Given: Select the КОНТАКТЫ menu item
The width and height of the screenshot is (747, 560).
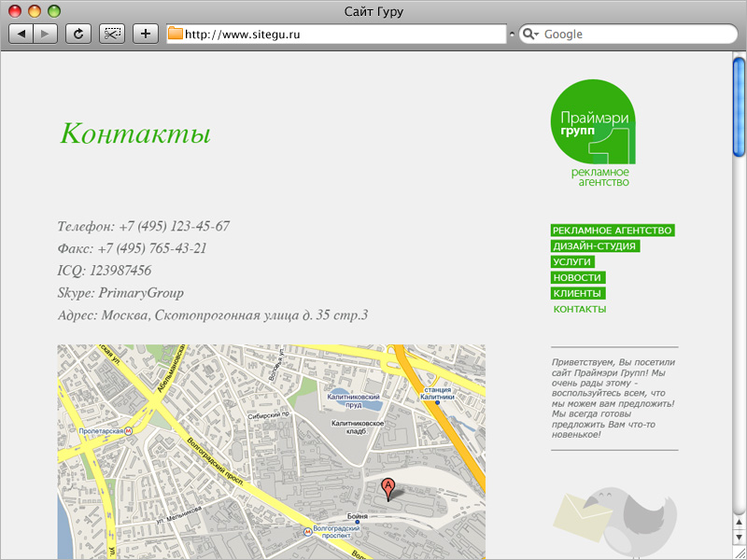Looking at the screenshot, I should click(580, 309).
